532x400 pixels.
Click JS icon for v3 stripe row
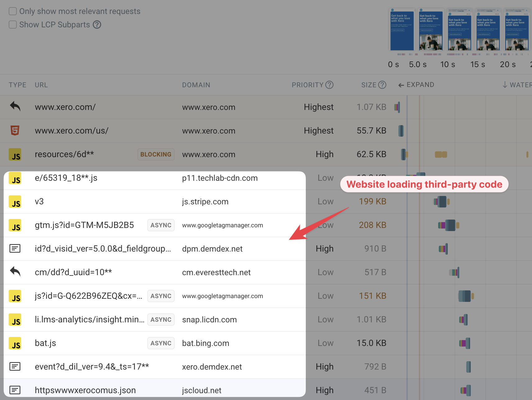(15, 202)
